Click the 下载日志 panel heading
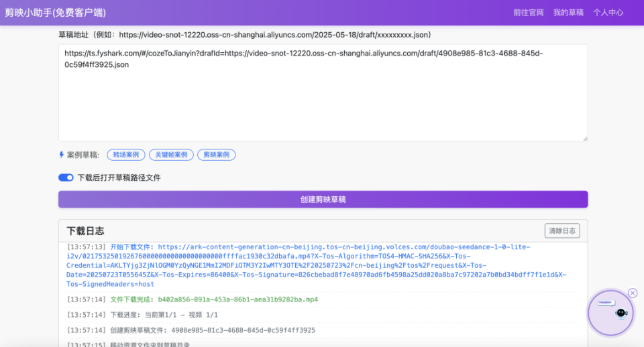Image resolution: width=644 pixels, height=347 pixels. coord(85,231)
